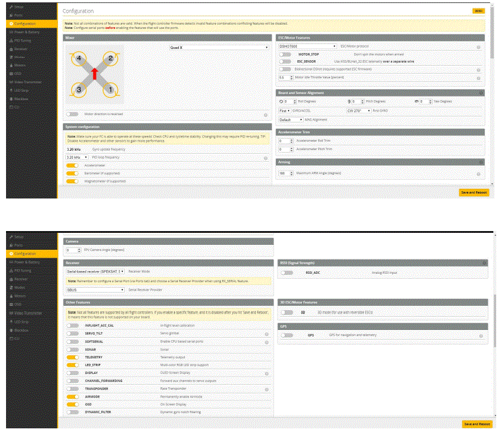Disable the Accelerometer switch
This screenshot has height=438, width=504.
pyautogui.click(x=72, y=165)
